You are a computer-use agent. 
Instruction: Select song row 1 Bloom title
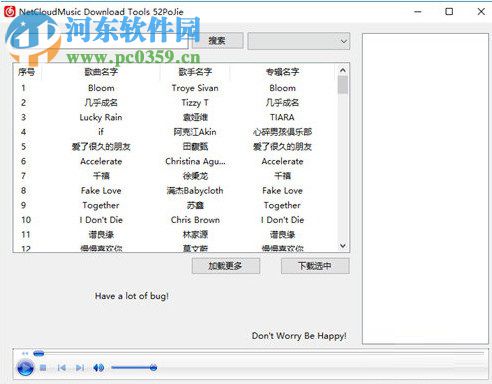101,88
